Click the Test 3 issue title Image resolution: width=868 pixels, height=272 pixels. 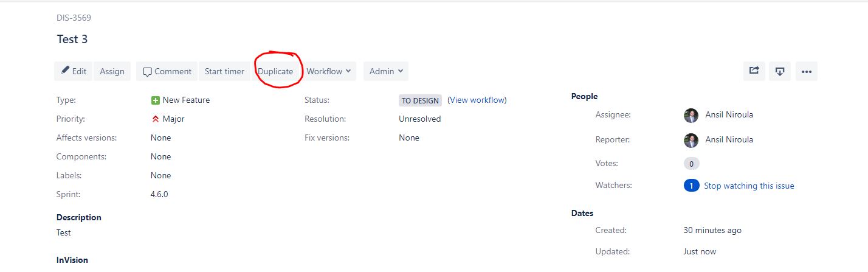72,39
